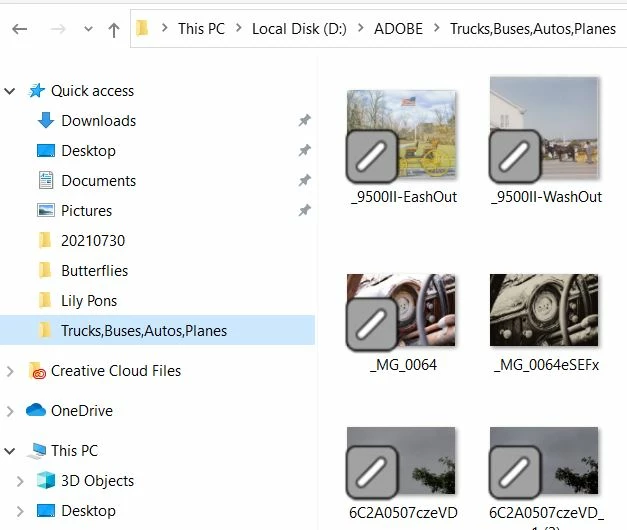Open chevron after 'Local Disk (D:)' breadcrumb
This screenshot has width=627, height=530.
point(361,28)
